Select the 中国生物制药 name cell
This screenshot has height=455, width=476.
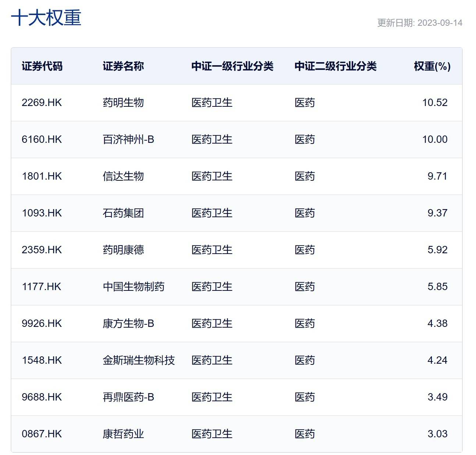(133, 287)
